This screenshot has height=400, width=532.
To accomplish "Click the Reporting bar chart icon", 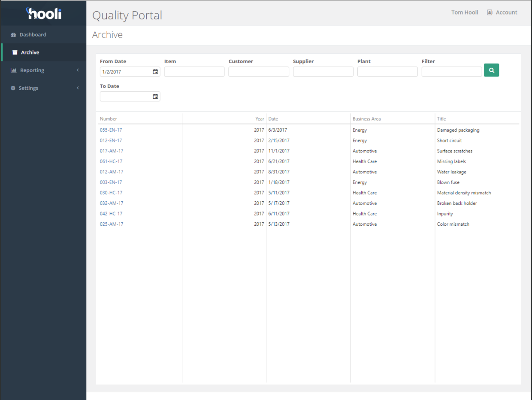I will [13, 70].
